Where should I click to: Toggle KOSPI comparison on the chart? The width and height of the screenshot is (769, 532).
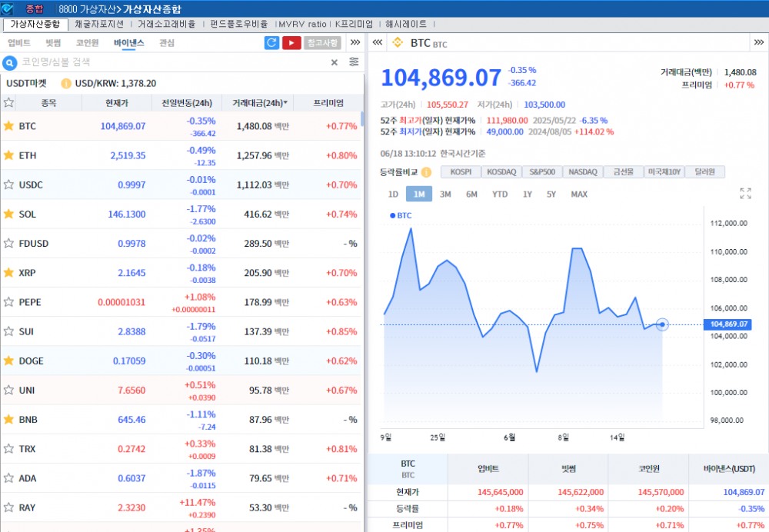[x=461, y=172]
